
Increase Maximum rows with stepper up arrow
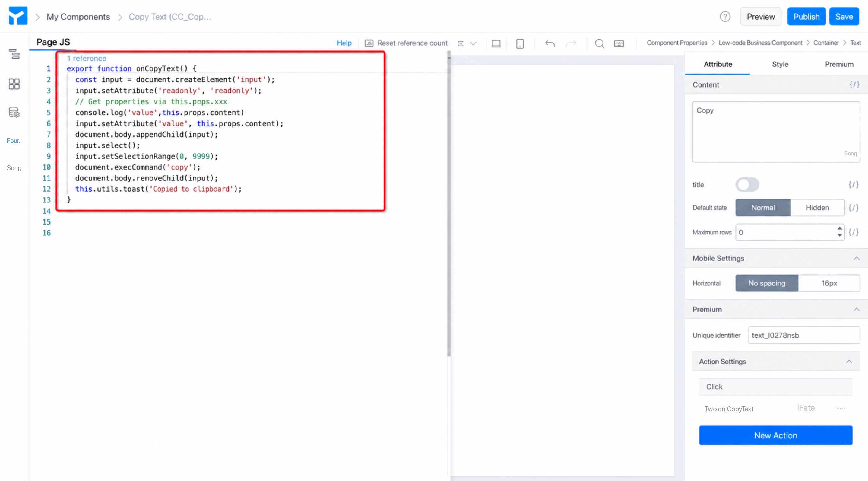pos(839,228)
